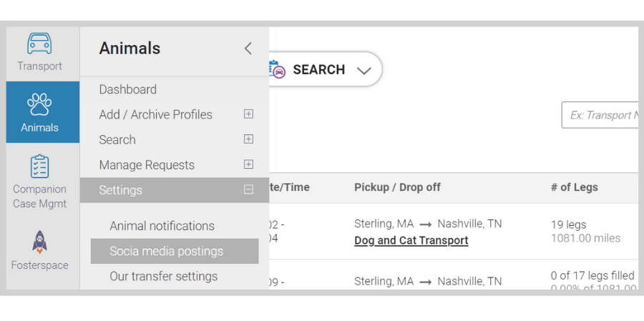Image resolution: width=644 pixels, height=321 pixels.
Task: Open Our transfer settings
Action: click(x=163, y=276)
